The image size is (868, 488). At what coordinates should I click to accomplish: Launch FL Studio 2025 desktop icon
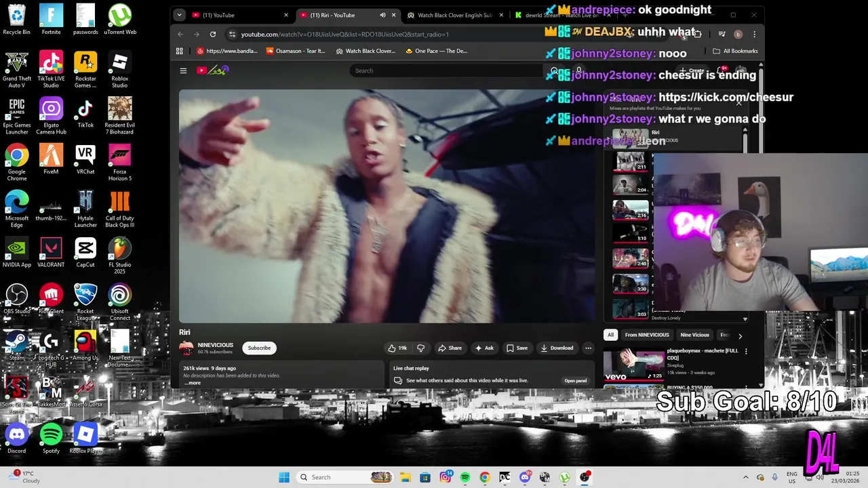point(120,256)
